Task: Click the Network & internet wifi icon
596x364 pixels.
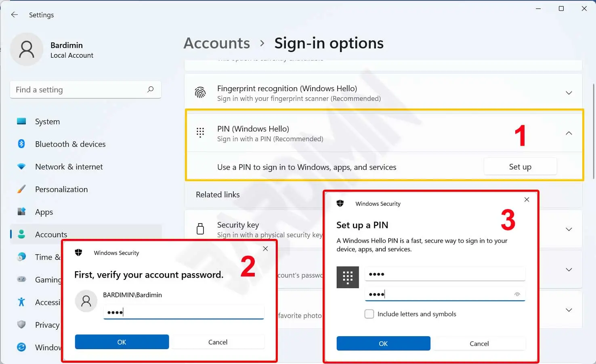Action: pos(21,167)
